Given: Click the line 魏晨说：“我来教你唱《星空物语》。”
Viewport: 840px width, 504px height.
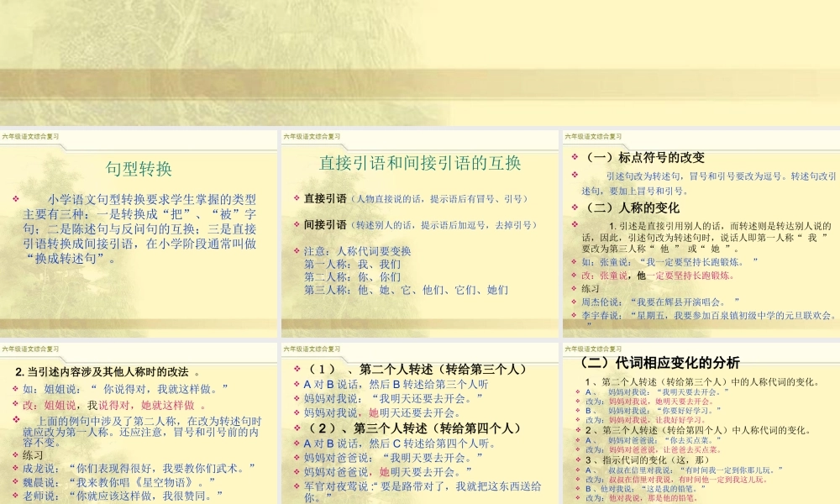Looking at the screenshot, I should tap(119, 482).
